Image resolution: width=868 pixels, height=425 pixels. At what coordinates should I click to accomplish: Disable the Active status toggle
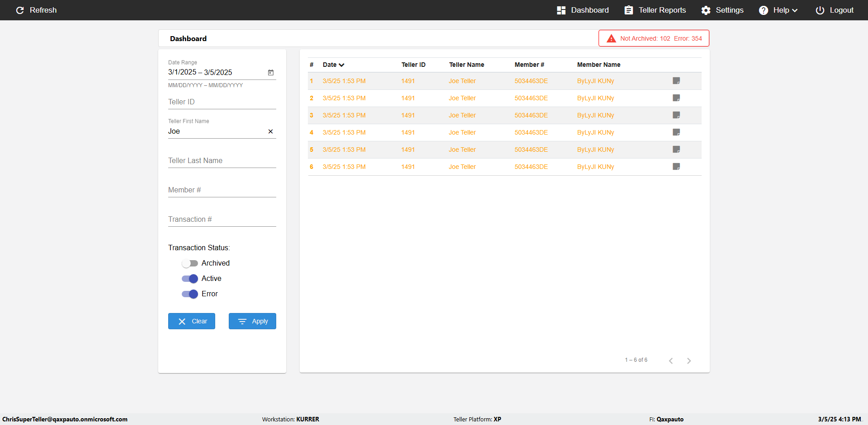[190, 279]
